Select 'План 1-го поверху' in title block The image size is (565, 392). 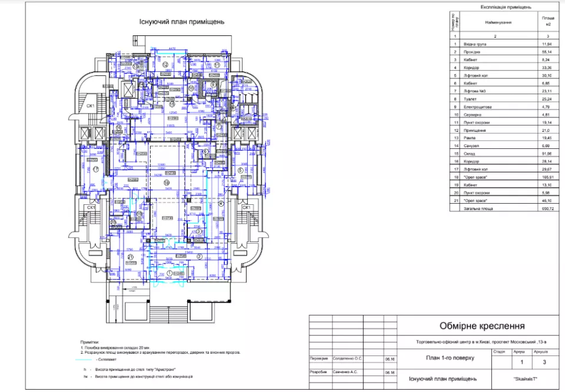[x=449, y=357]
